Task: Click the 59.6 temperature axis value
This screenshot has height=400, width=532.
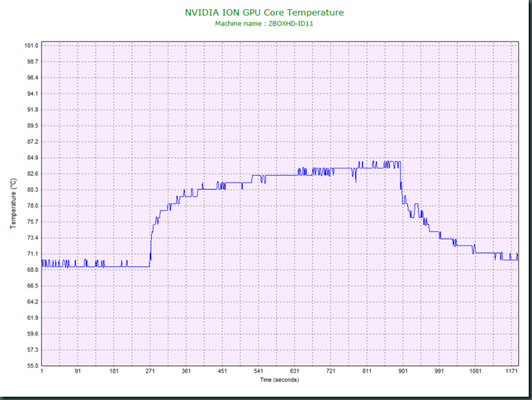Action: pyautogui.click(x=32, y=334)
